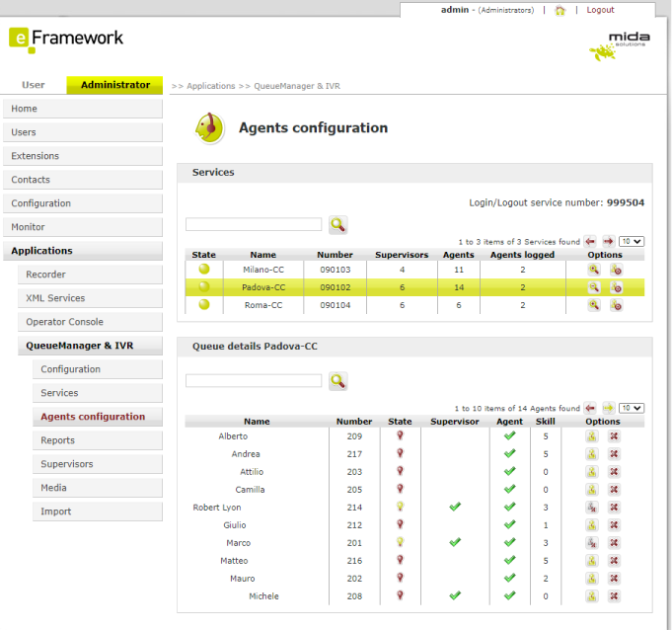Click the Roma-CC state indicator
This screenshot has width=672, height=630.
click(x=204, y=304)
